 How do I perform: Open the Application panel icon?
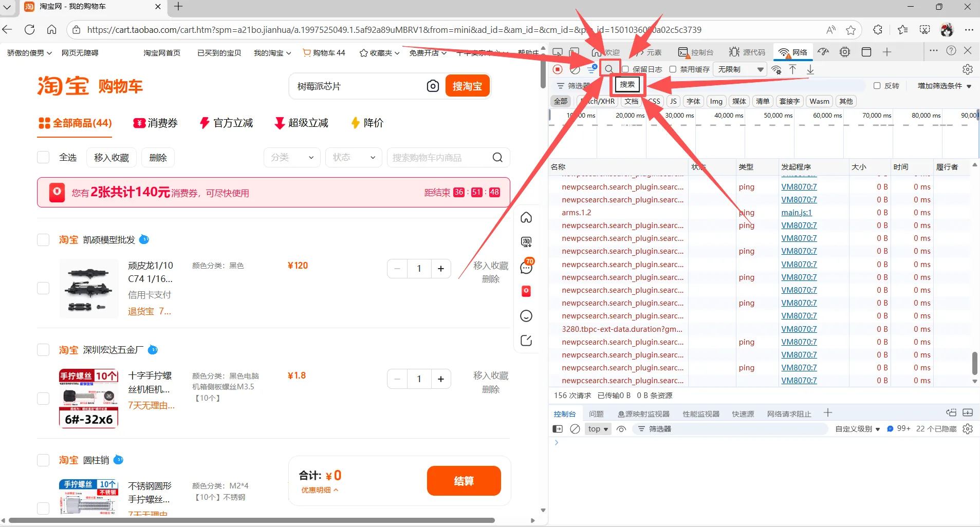866,52
